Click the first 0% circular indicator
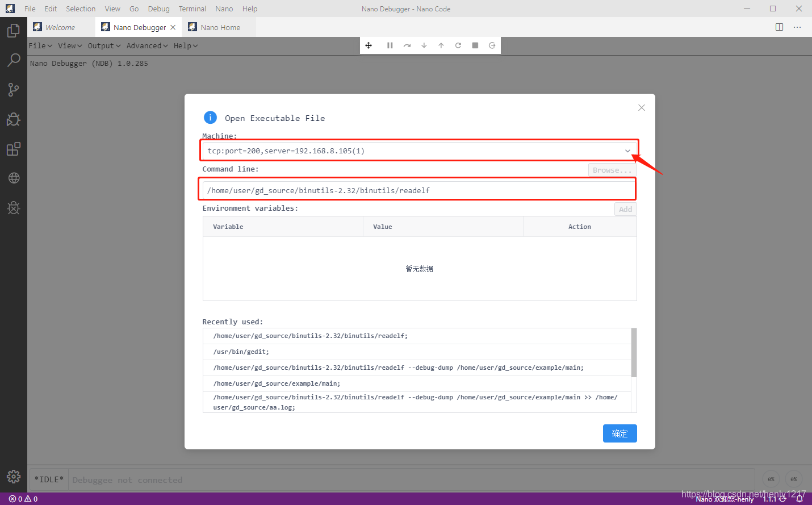This screenshot has height=505, width=812. point(771,479)
